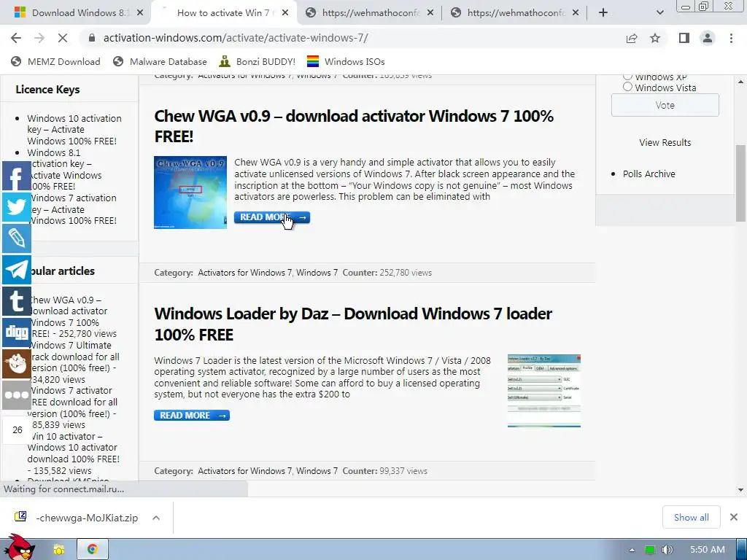The image size is (747, 560).
Task: Click the address bar URL
Action: point(236,38)
